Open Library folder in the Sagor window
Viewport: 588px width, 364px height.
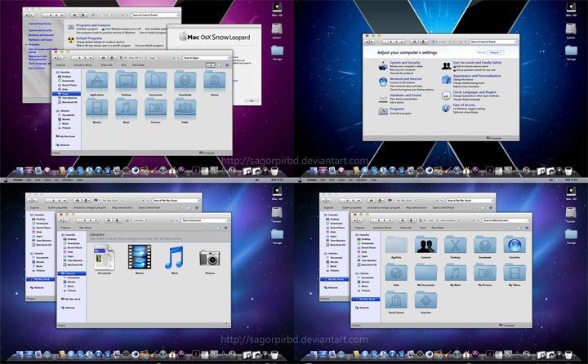click(214, 81)
